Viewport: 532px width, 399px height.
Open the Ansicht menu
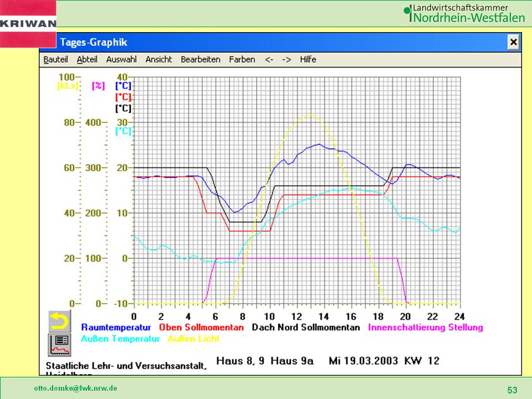pos(158,59)
